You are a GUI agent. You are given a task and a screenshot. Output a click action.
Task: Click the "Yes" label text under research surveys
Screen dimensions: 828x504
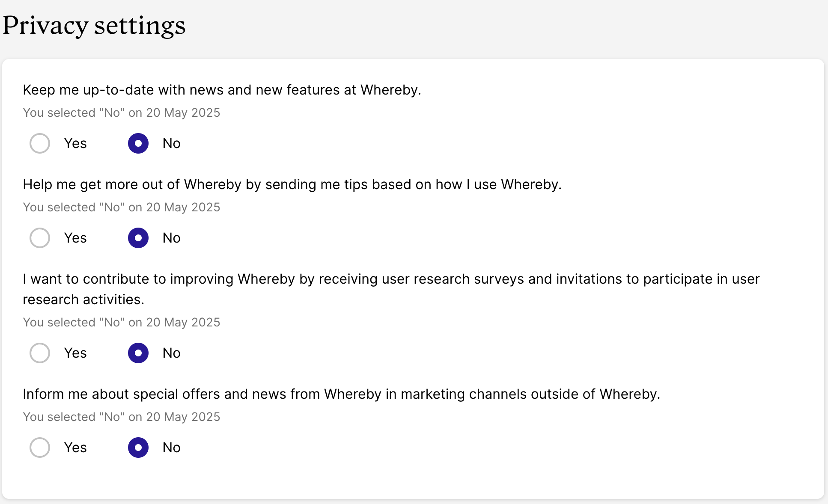click(75, 353)
